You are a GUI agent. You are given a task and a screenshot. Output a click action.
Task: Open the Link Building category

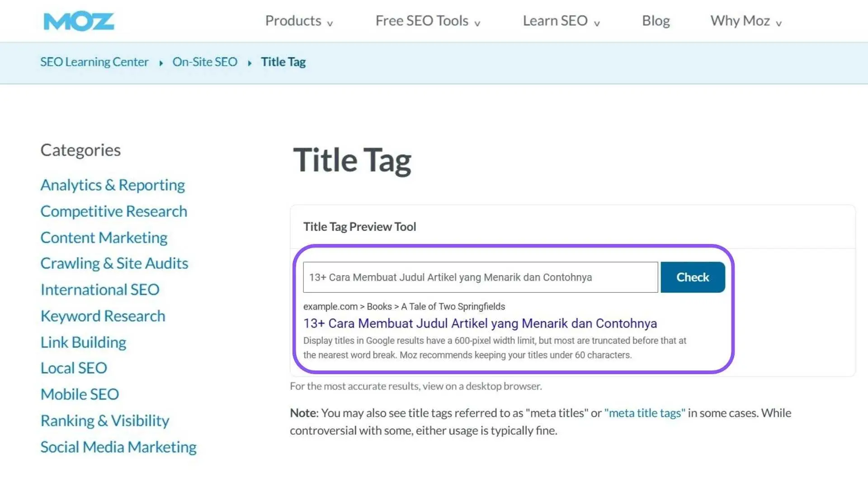pyautogui.click(x=83, y=343)
